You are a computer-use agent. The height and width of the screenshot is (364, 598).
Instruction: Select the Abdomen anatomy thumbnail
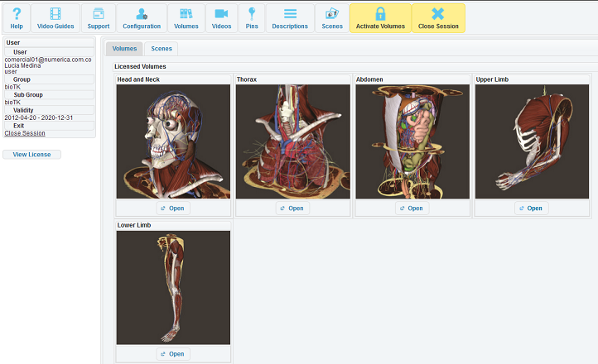point(412,141)
